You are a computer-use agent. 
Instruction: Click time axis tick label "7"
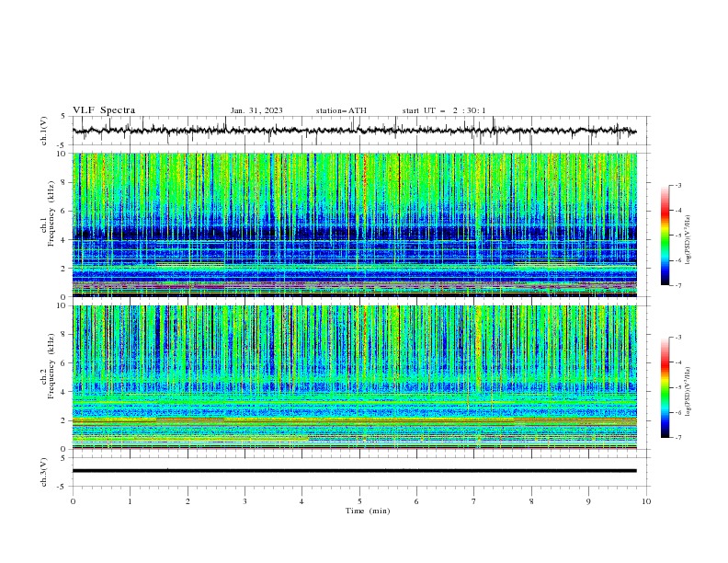[474, 501]
